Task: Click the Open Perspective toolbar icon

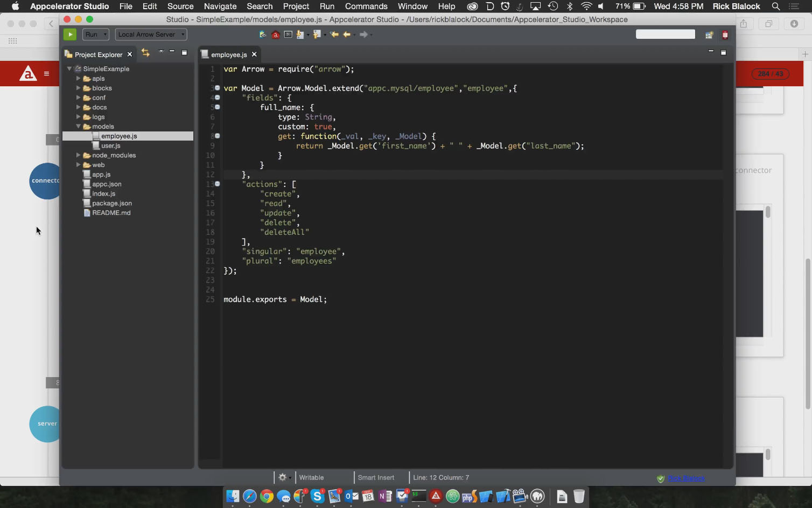Action: 709,34
